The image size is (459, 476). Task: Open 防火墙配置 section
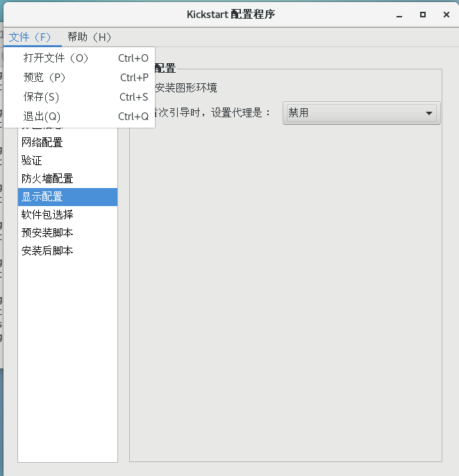click(68, 179)
